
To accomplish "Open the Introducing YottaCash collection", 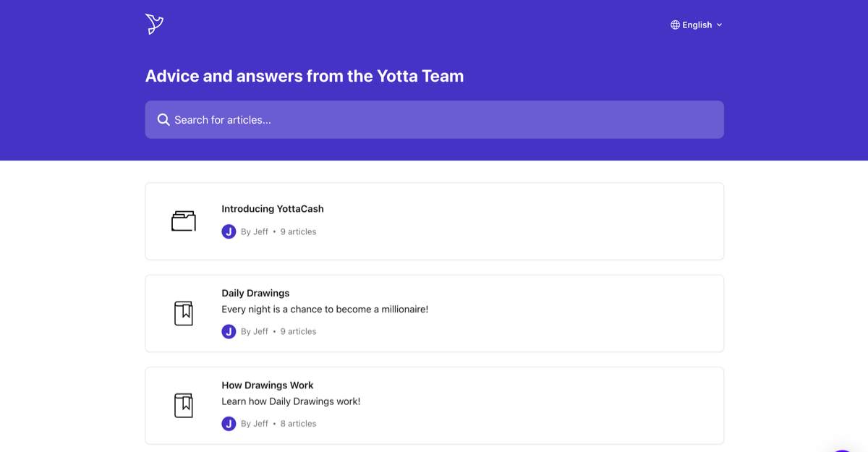I will tap(434, 221).
